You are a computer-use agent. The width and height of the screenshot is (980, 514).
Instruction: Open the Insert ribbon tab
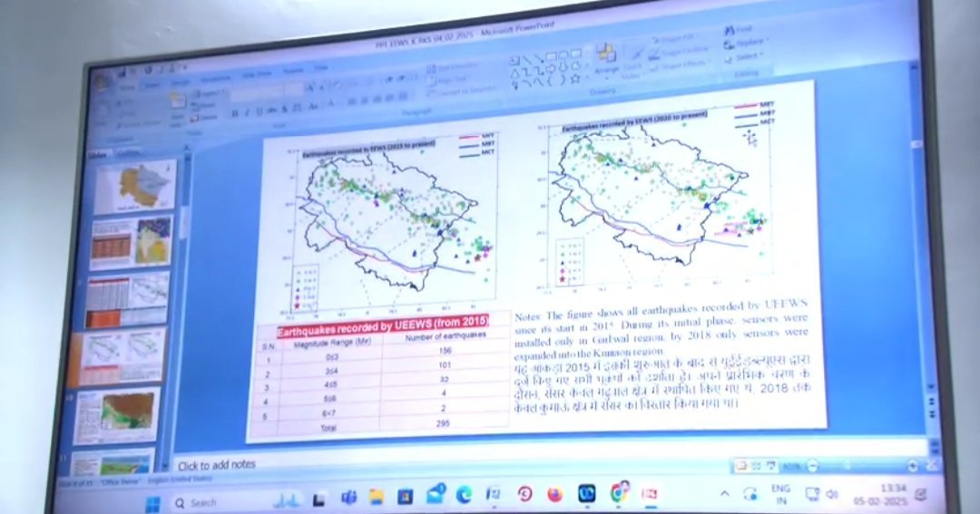point(150,85)
